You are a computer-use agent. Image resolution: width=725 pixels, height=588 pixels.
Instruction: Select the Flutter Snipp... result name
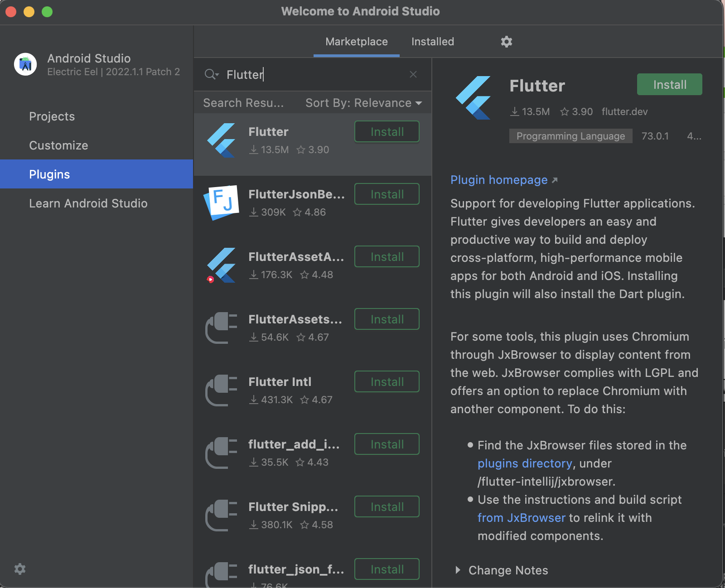pos(293,507)
